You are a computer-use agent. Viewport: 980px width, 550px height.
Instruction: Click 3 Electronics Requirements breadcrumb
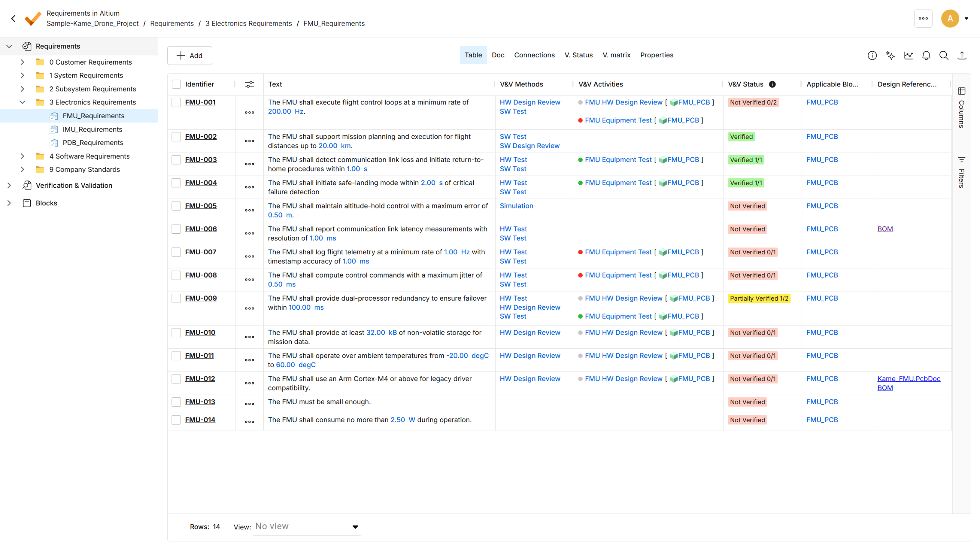point(248,24)
